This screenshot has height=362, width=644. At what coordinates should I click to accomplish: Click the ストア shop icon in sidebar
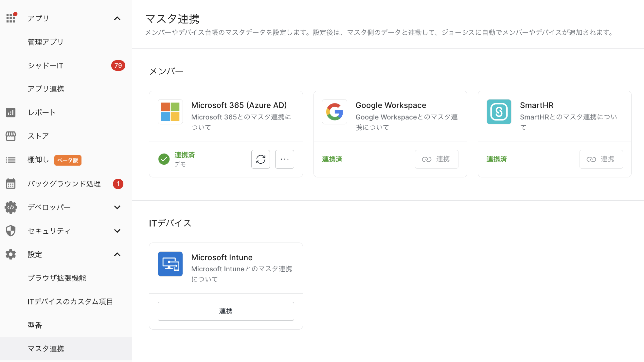11,136
